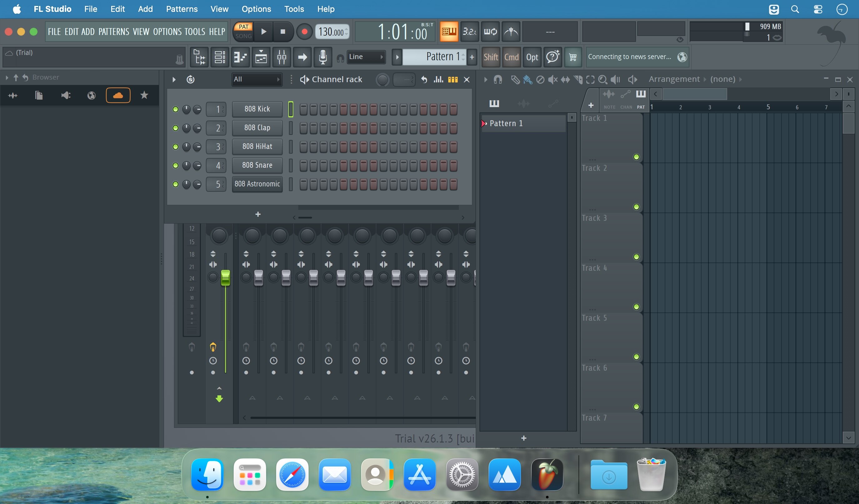Click the 808 Kick volume knob
Image resolution: width=859 pixels, height=504 pixels.
197,109
